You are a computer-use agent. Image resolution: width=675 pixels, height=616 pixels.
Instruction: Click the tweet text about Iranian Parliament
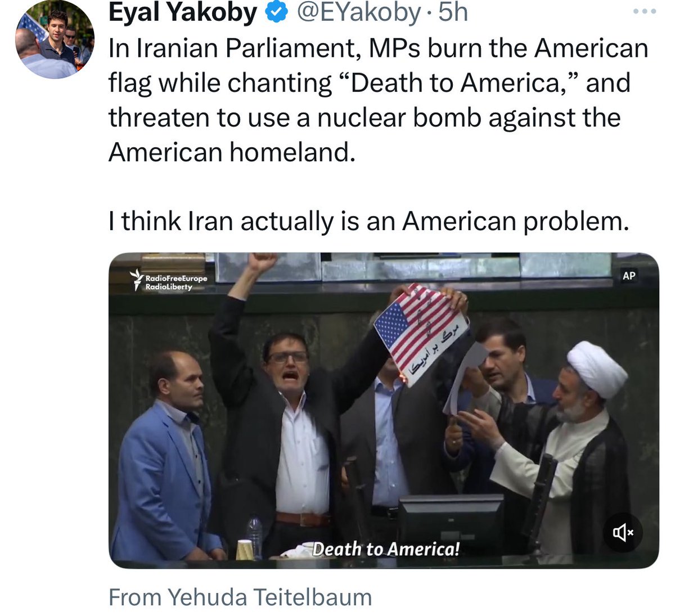tap(378, 100)
